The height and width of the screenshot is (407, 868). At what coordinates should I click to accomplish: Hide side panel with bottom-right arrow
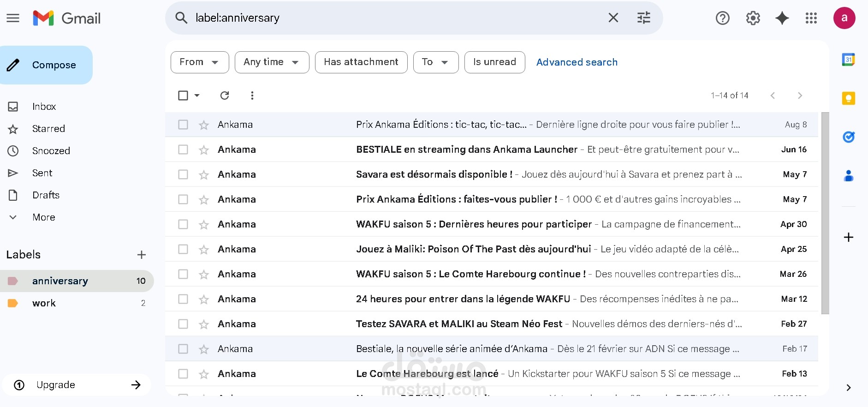point(849,388)
